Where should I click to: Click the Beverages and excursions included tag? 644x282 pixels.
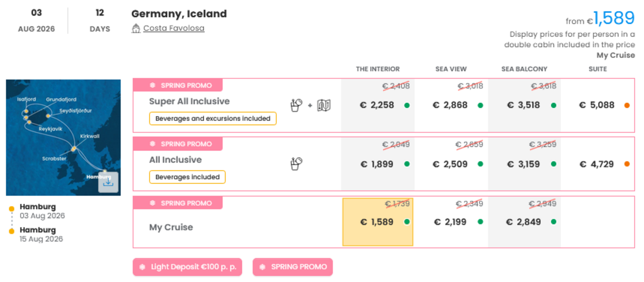(x=213, y=118)
